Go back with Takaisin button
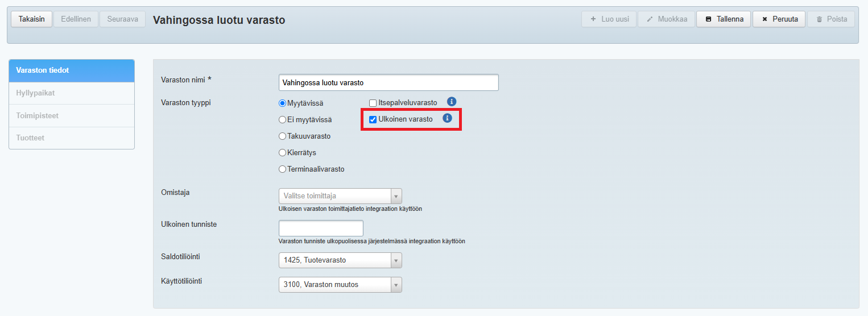The height and width of the screenshot is (316, 868). [32, 19]
